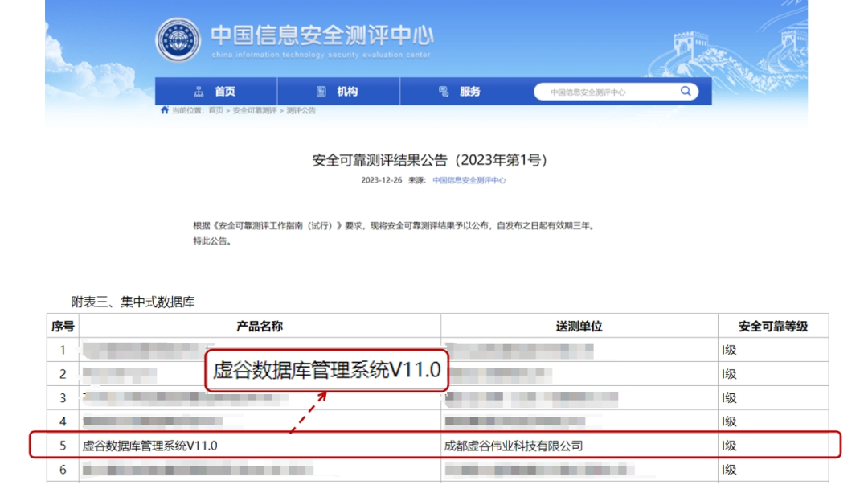Click the 产品名称 column header
868x489 pixels.
pyautogui.click(x=260, y=327)
